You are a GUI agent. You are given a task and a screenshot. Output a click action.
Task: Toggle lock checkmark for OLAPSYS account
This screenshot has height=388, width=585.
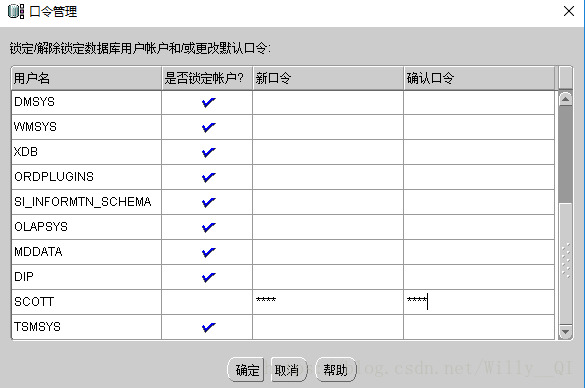click(x=208, y=227)
